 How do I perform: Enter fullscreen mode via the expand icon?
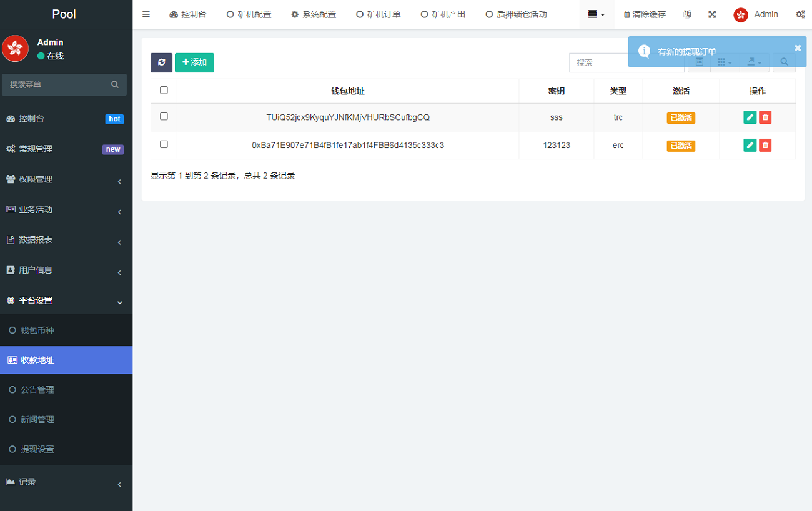click(x=712, y=14)
